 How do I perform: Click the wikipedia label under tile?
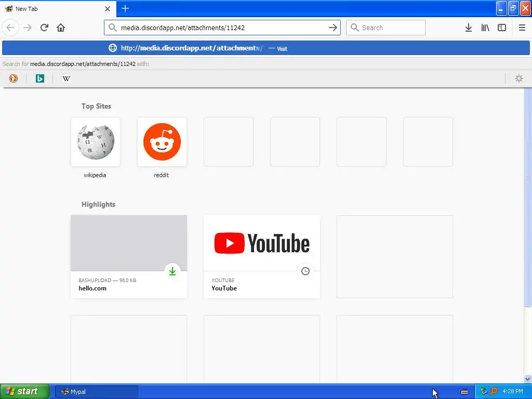[95, 175]
